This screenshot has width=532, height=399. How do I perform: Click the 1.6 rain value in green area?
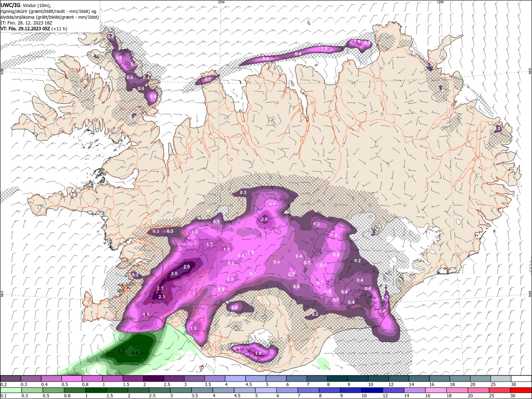pyautogui.click(x=135, y=353)
